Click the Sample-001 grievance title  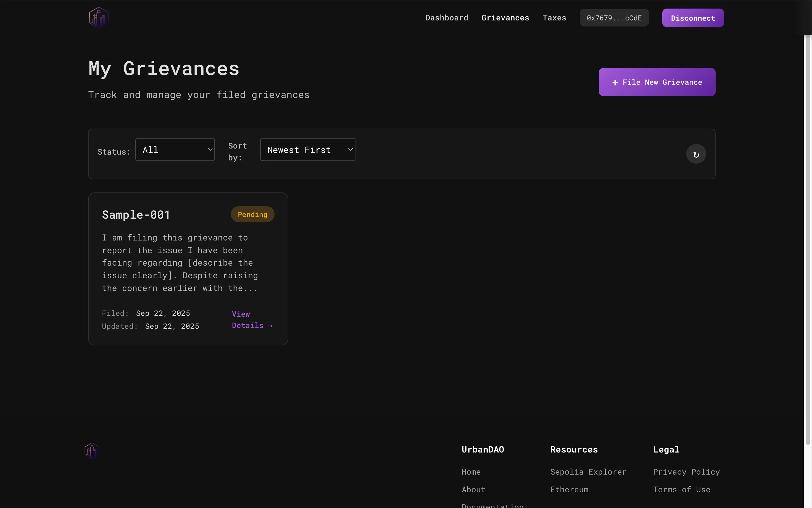pos(136,215)
